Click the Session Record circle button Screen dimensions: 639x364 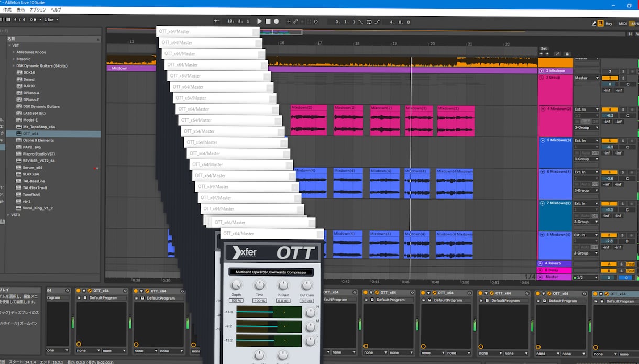click(316, 21)
